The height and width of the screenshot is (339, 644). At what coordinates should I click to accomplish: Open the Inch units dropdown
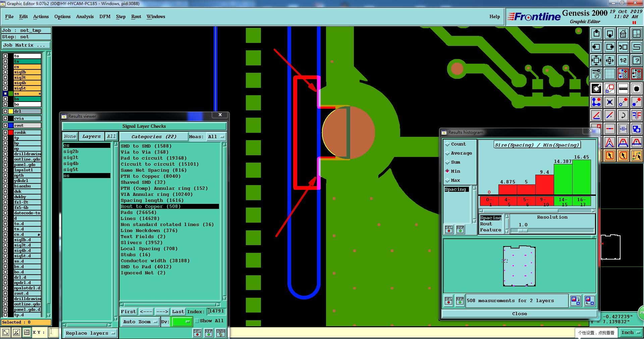coord(631,333)
